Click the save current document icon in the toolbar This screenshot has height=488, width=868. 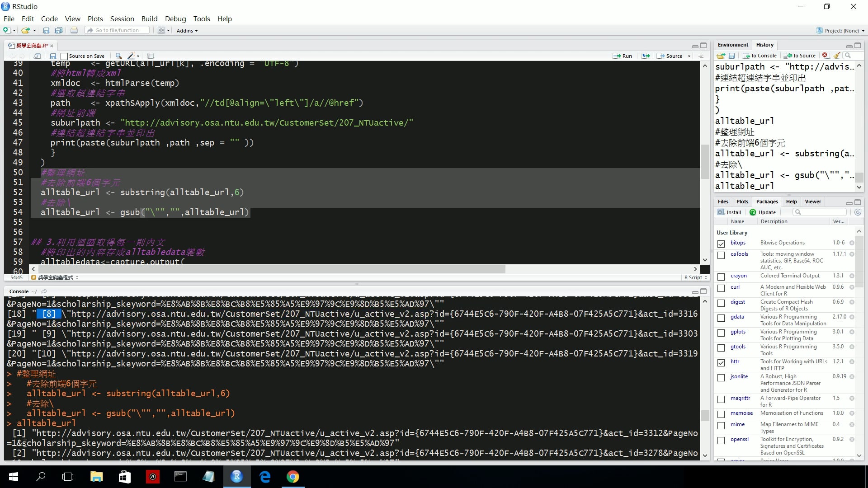tap(46, 31)
